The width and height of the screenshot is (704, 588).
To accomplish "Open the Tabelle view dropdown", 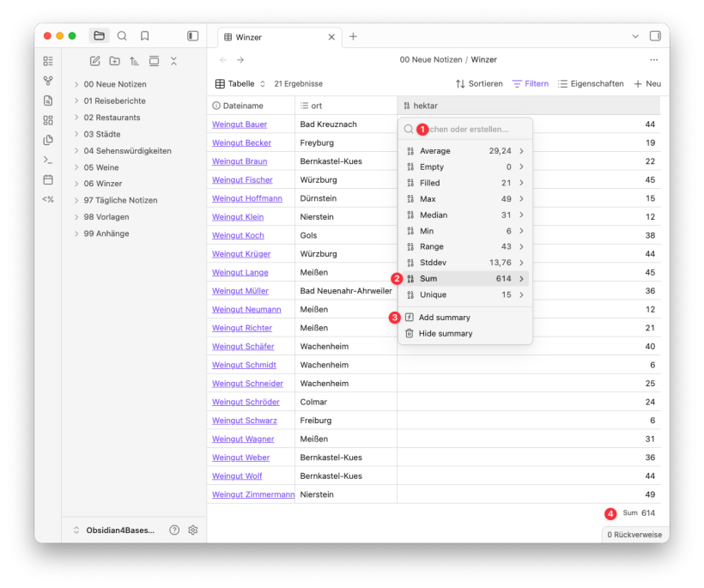I will pyautogui.click(x=240, y=84).
